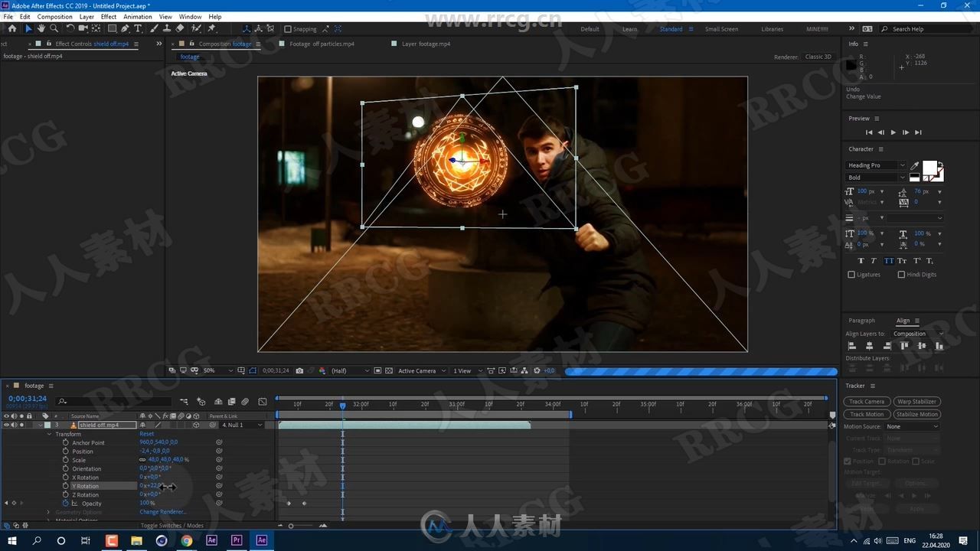This screenshot has width=980, height=551.
Task: Click the Track Motion button
Action: click(867, 414)
